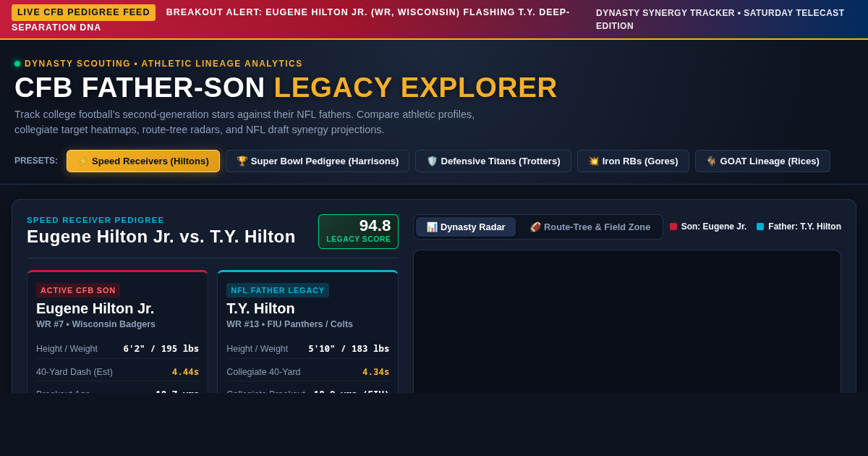
Task: Click the bar chart icon on Dynasty Radar tab
Action: point(432,227)
